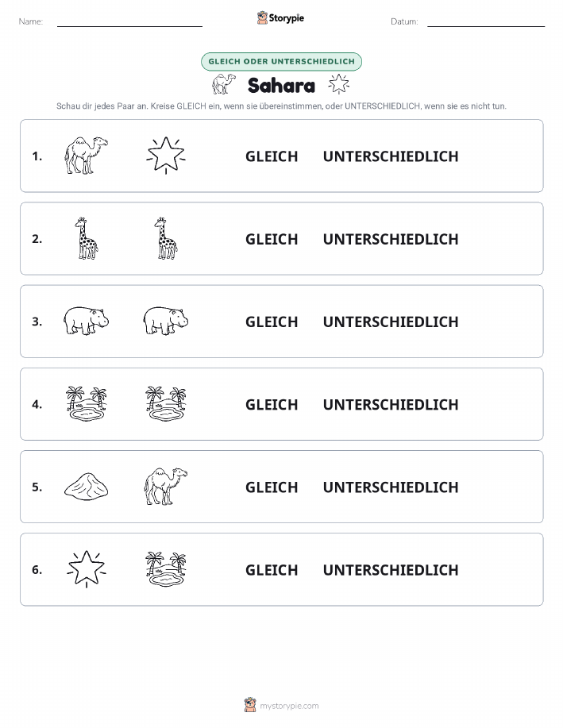
Task: Choose UNTERSCHIEDLICH for row 1
Action: tap(391, 156)
